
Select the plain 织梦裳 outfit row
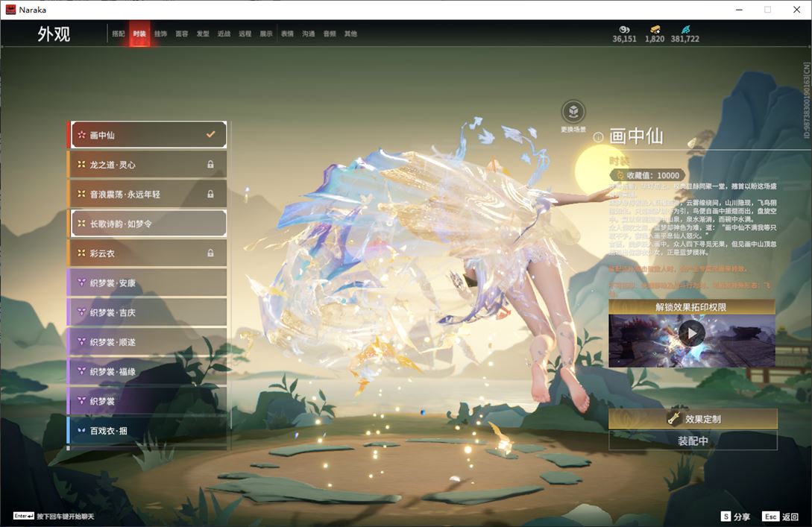point(148,401)
